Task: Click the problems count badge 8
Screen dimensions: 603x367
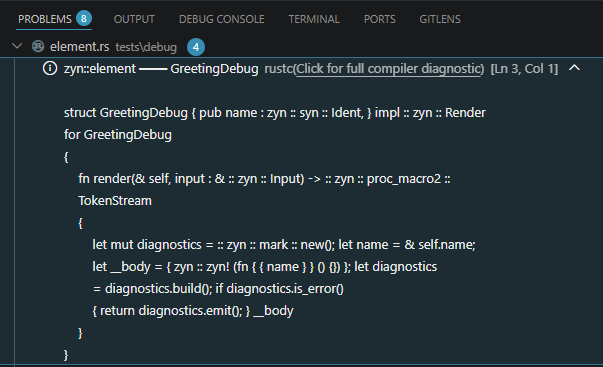Action: point(83,18)
